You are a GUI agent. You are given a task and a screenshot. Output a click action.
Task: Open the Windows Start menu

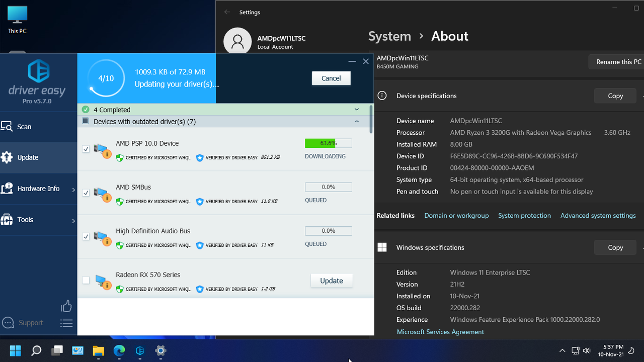click(15, 350)
